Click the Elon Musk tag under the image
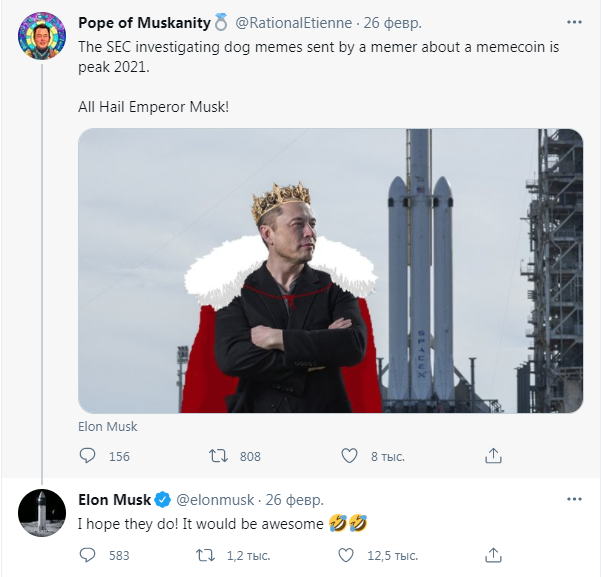 point(107,426)
